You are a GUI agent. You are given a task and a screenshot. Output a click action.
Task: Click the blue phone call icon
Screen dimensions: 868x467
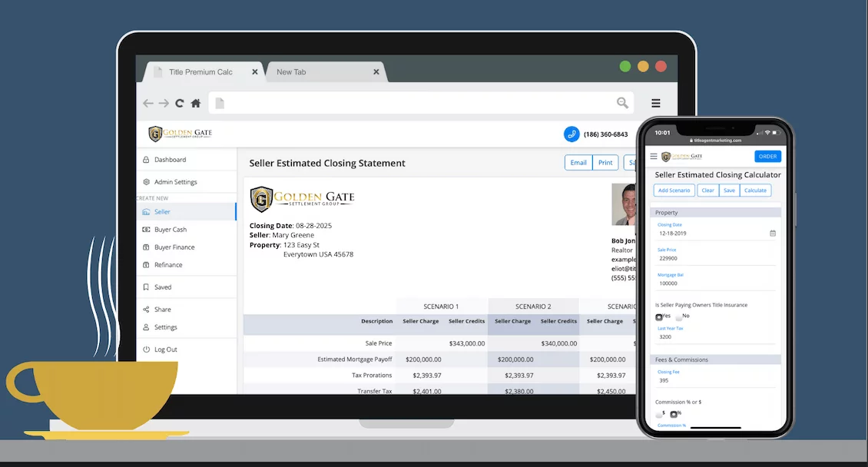tap(571, 134)
